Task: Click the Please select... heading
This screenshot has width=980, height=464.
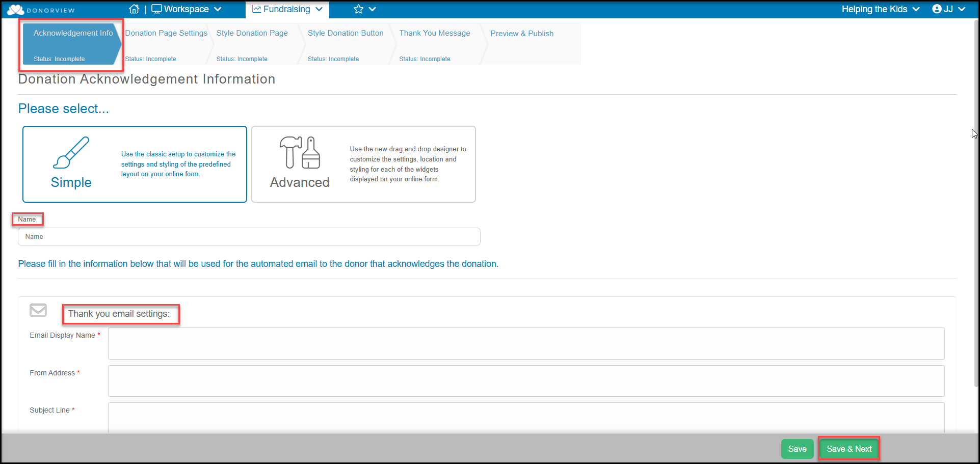Action: pyautogui.click(x=64, y=108)
